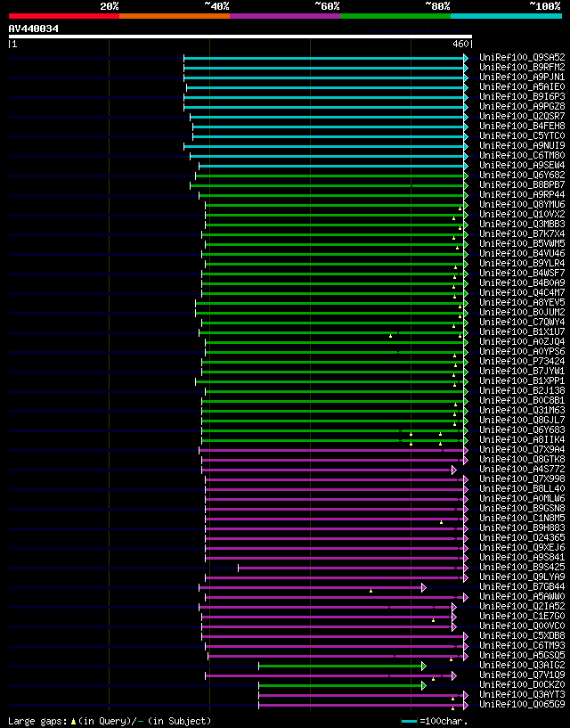This screenshot has height=728, width=570.
Task: Select the UniRef100_C7QWY4 hit name
Action: click(x=522, y=322)
